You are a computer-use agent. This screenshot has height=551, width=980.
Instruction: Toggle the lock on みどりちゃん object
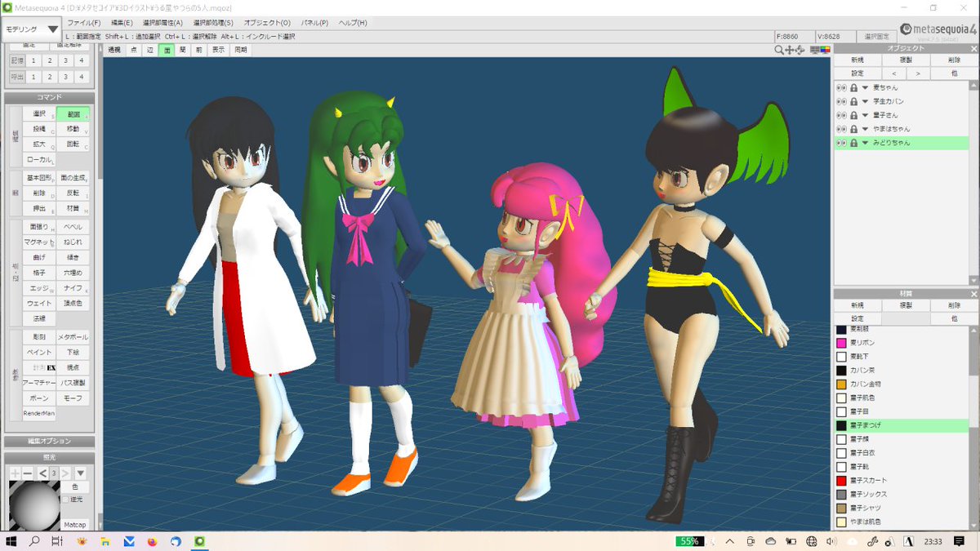(853, 143)
